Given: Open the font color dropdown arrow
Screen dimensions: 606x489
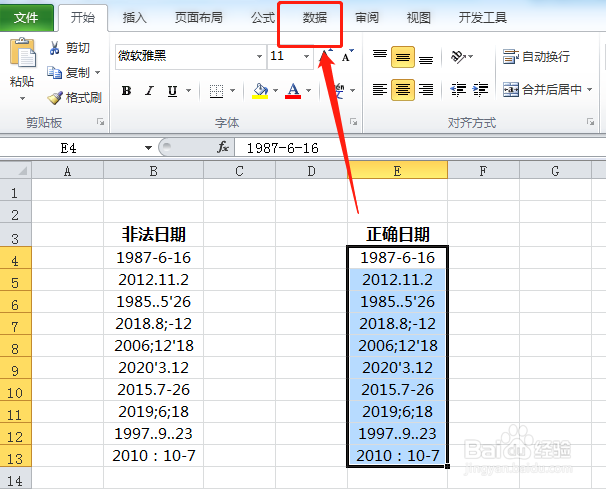Looking at the screenshot, I should [308, 90].
